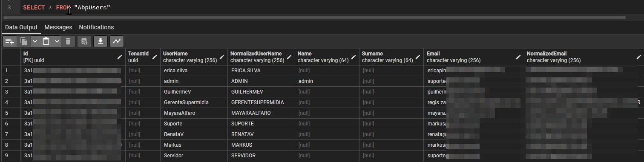Click the pencil icon in NormalizedEmail column header
The width and height of the screenshot is (644, 162).
[638, 57]
